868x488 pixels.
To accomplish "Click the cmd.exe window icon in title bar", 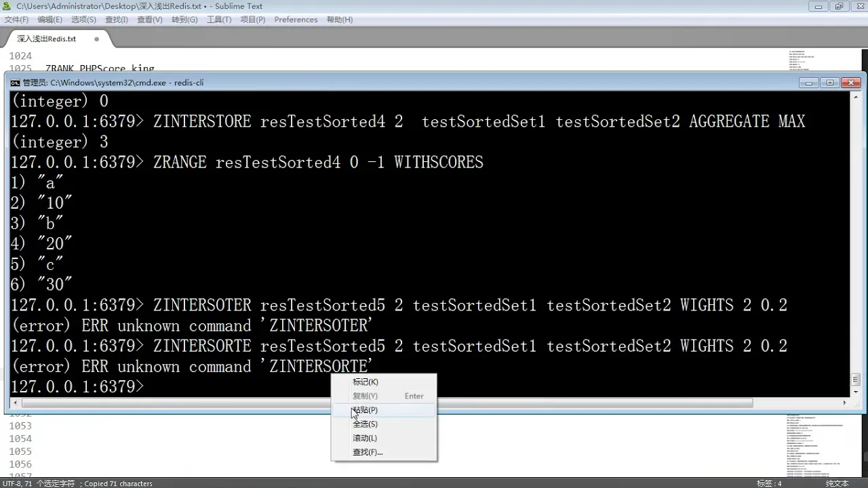I will click(15, 83).
